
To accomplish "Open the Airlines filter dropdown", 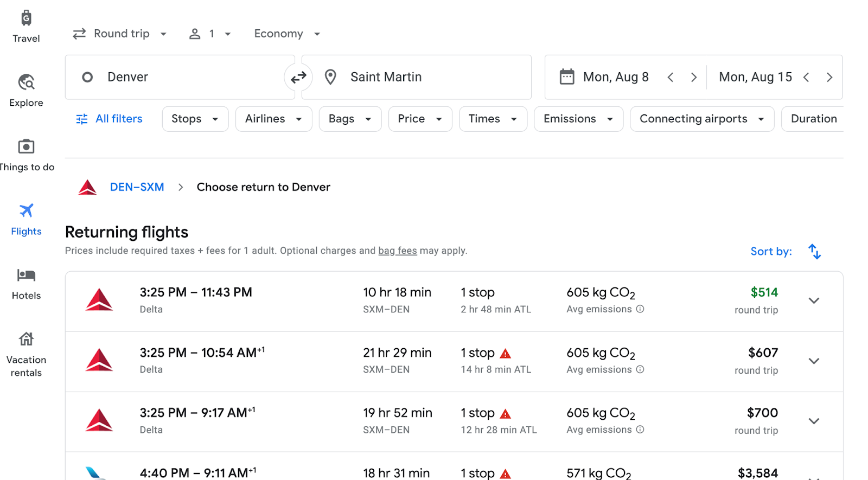I will (273, 119).
